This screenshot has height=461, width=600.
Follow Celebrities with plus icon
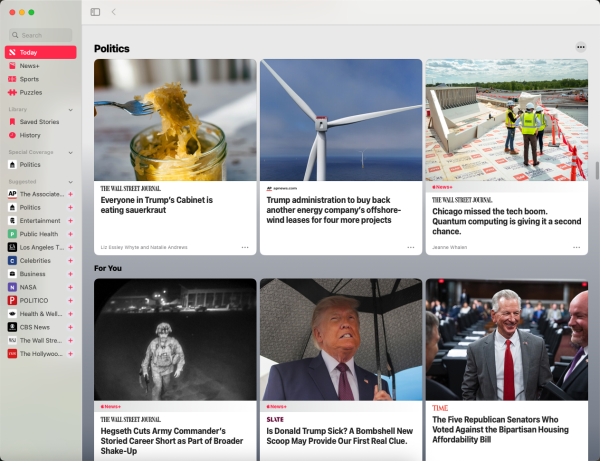point(70,261)
